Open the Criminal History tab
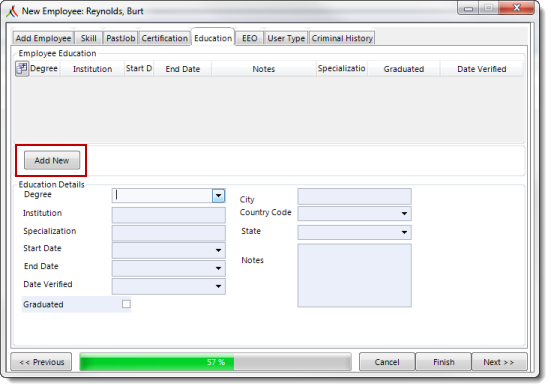 pyautogui.click(x=342, y=38)
